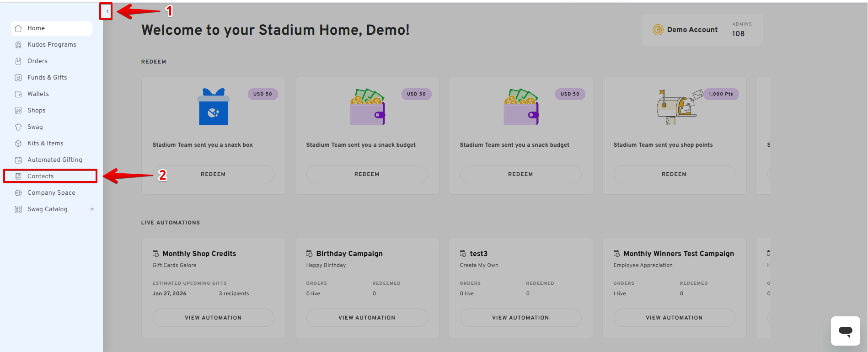Click the Shops storefront icon
868x352 pixels.
point(18,111)
